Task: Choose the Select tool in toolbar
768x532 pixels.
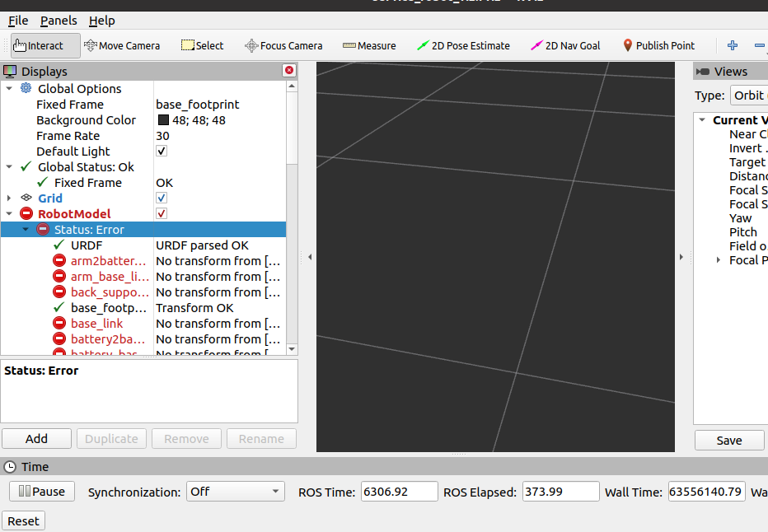Action: tap(202, 46)
